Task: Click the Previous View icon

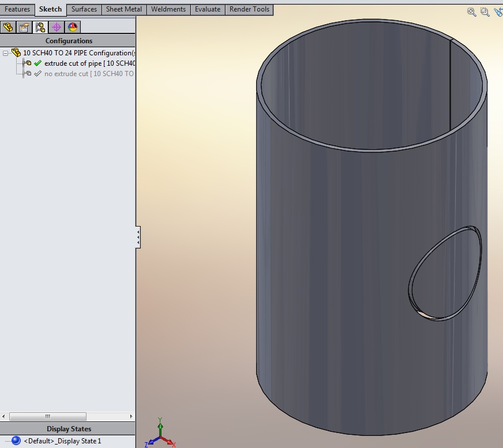Action: click(x=498, y=12)
